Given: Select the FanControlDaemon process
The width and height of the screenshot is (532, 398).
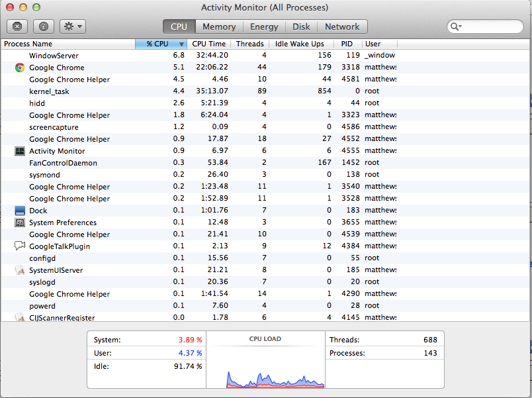Looking at the screenshot, I should (x=266, y=163).
